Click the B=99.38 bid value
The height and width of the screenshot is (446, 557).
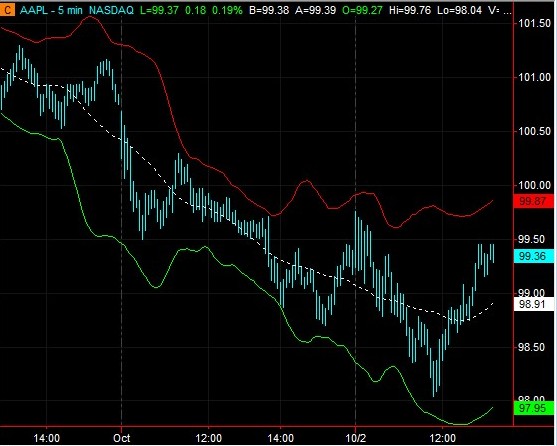(269, 10)
